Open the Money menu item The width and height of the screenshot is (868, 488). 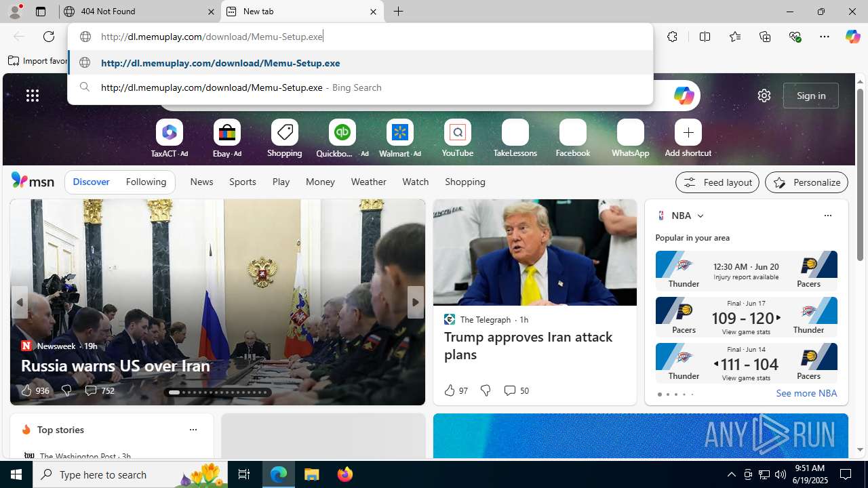[x=320, y=182]
